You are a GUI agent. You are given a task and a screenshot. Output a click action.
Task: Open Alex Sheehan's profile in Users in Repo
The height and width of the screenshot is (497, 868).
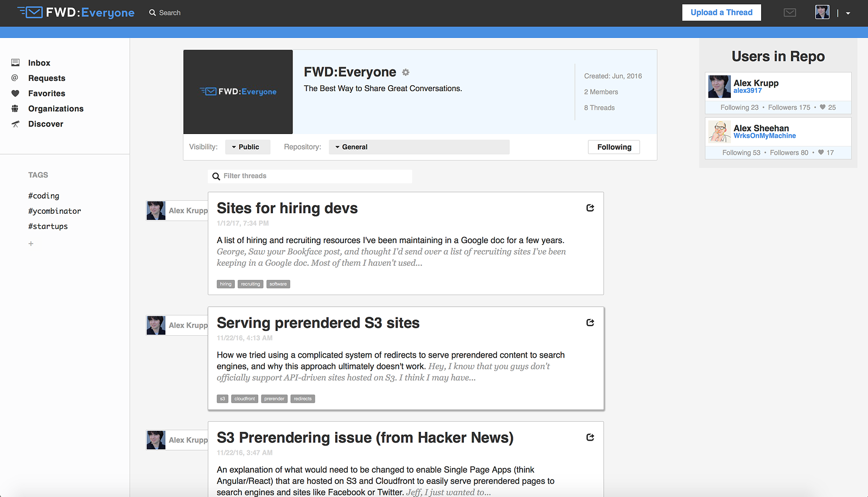tap(761, 128)
